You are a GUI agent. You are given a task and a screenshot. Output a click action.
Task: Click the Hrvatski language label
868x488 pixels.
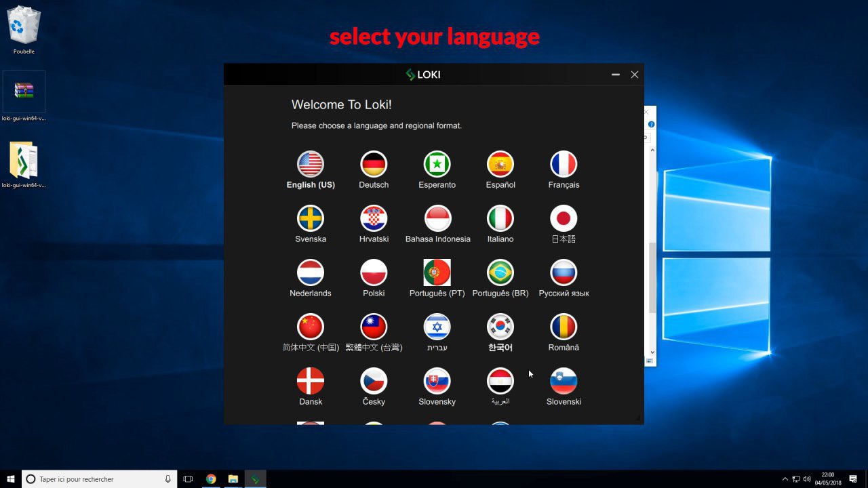374,239
